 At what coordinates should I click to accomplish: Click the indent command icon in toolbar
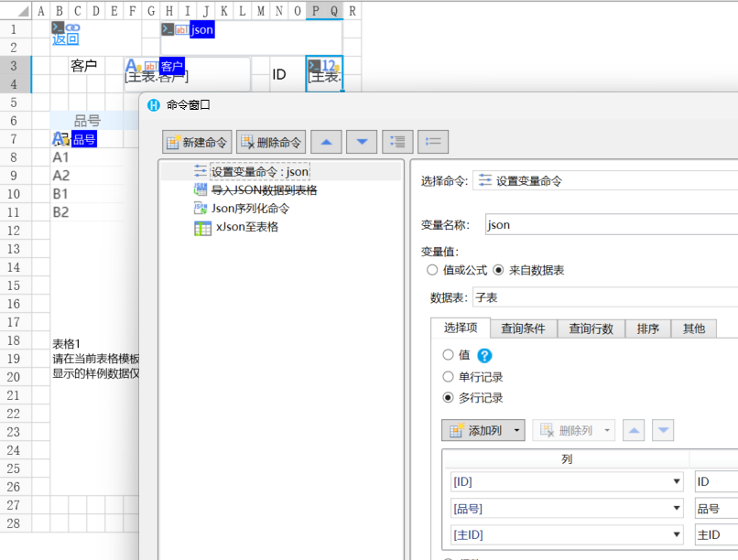point(397,142)
